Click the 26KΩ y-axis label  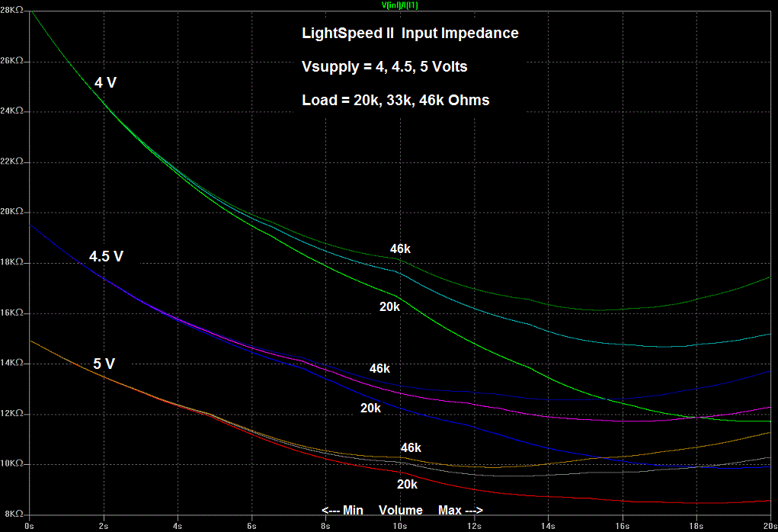(x=12, y=60)
